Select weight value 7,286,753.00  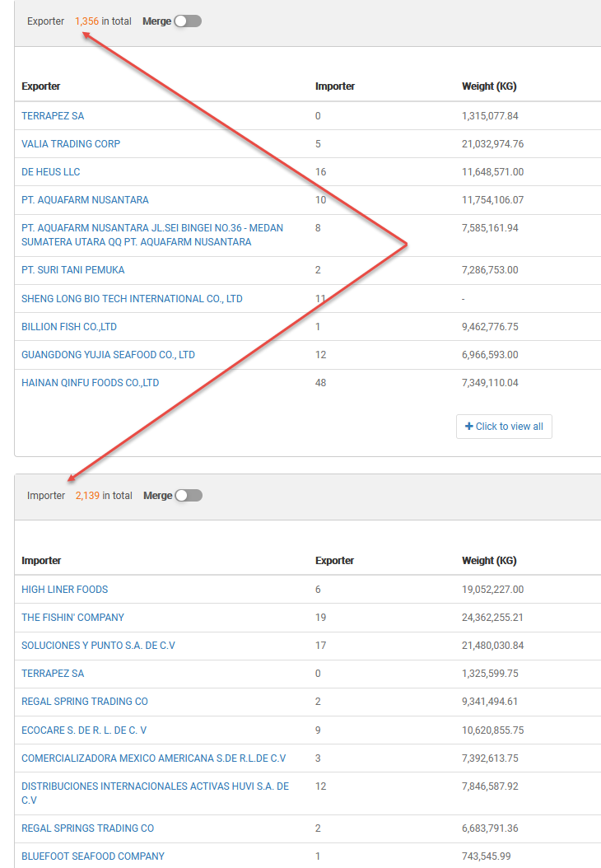pos(491,270)
